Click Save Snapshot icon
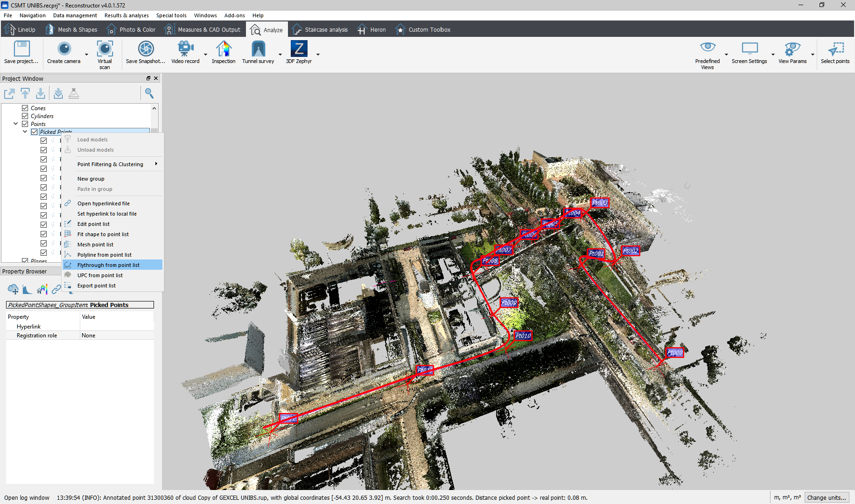This screenshot has width=855, height=504. coord(146,49)
